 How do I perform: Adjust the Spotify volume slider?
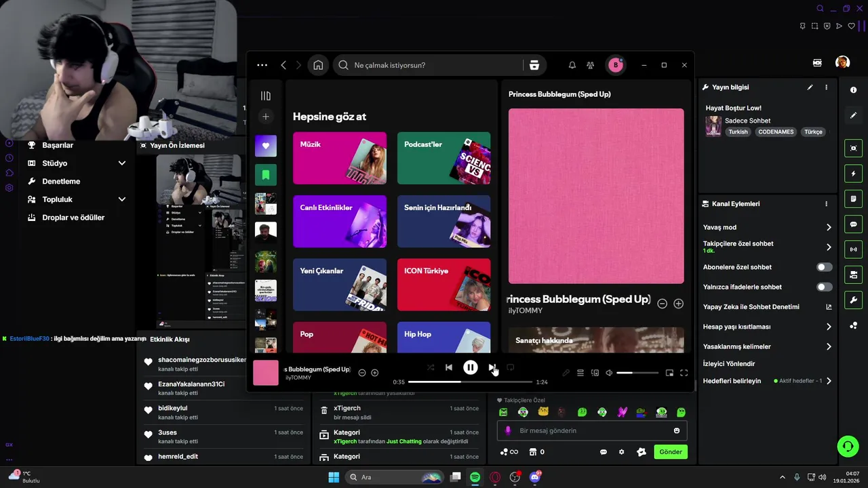tap(637, 373)
